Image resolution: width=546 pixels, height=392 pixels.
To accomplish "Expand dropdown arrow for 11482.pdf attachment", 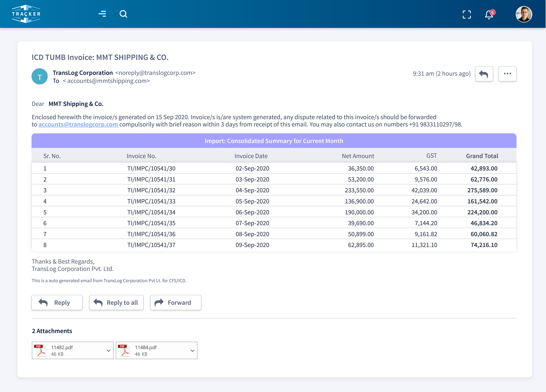I will point(109,351).
